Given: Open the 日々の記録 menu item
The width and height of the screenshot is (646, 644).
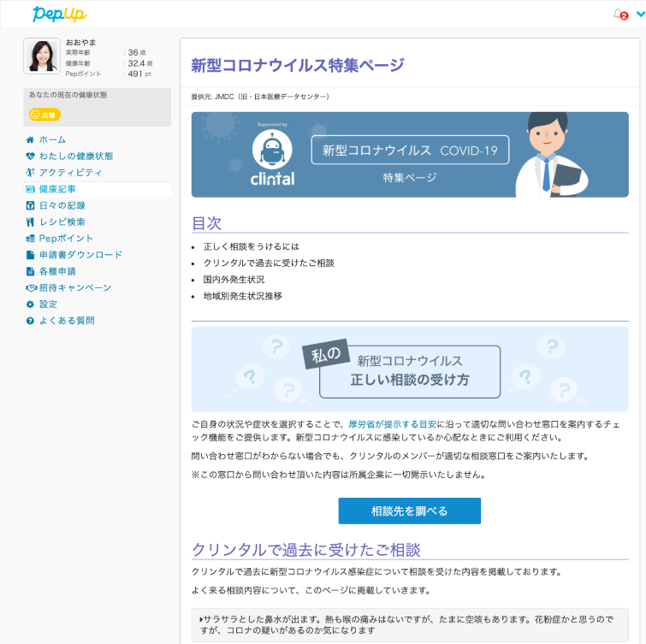Looking at the screenshot, I should (62, 205).
